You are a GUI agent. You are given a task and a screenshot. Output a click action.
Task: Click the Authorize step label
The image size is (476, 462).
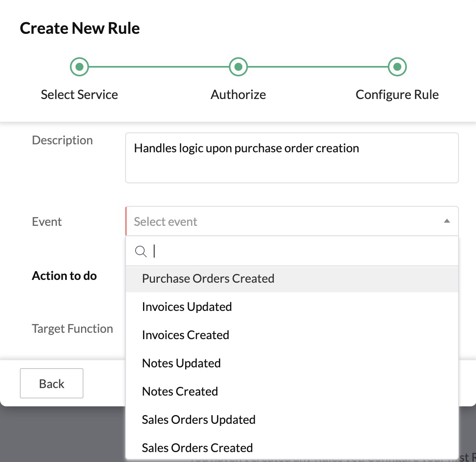[238, 94]
